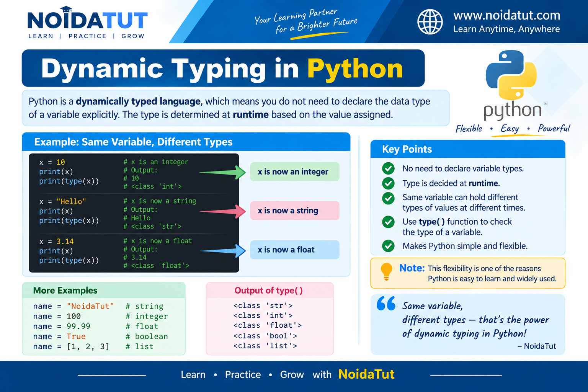Viewport: 588px width, 392px height.
Task: Open the www.noidatut.com link
Action: pos(506,15)
